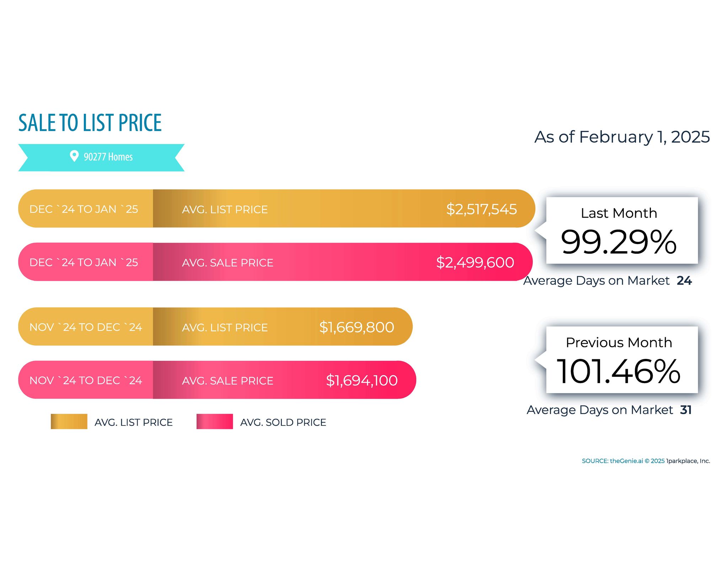Click the "1parkplace, Inc." credit text
Image resolution: width=728 pixels, height=561 pixels.
[688, 461]
